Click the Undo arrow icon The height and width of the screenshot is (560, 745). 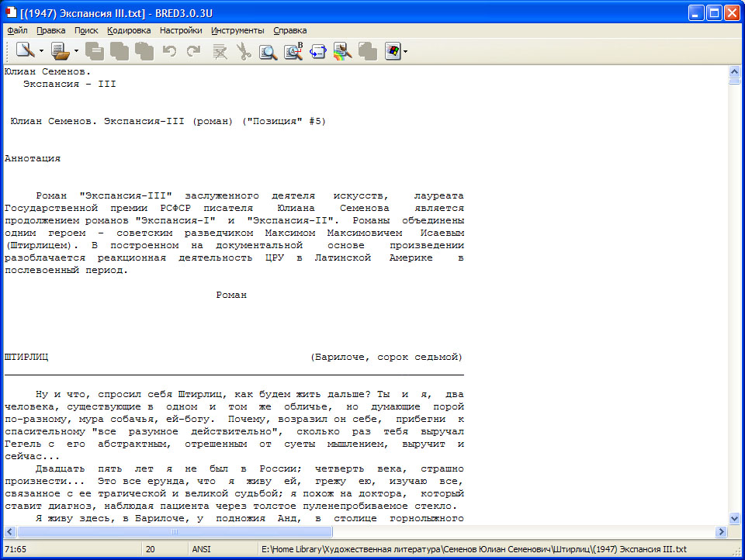pos(169,51)
